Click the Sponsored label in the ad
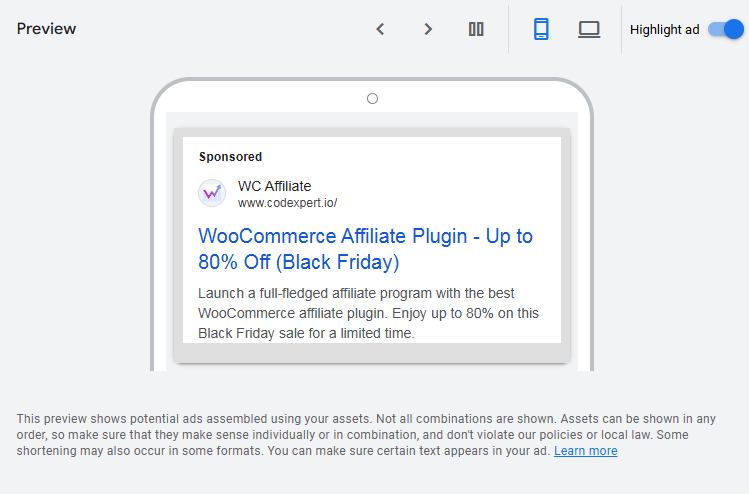749x494 pixels. pos(230,157)
